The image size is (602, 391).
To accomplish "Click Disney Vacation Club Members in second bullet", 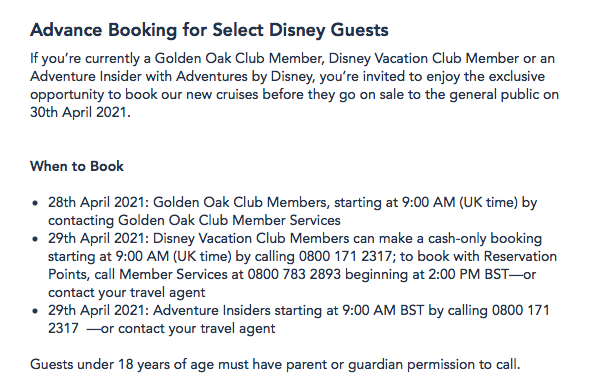I will coord(251,239).
